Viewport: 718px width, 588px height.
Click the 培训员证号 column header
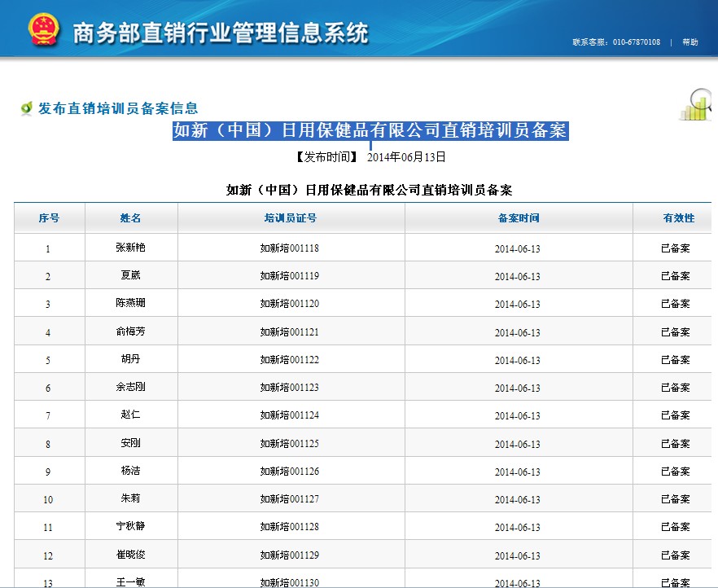(x=290, y=218)
